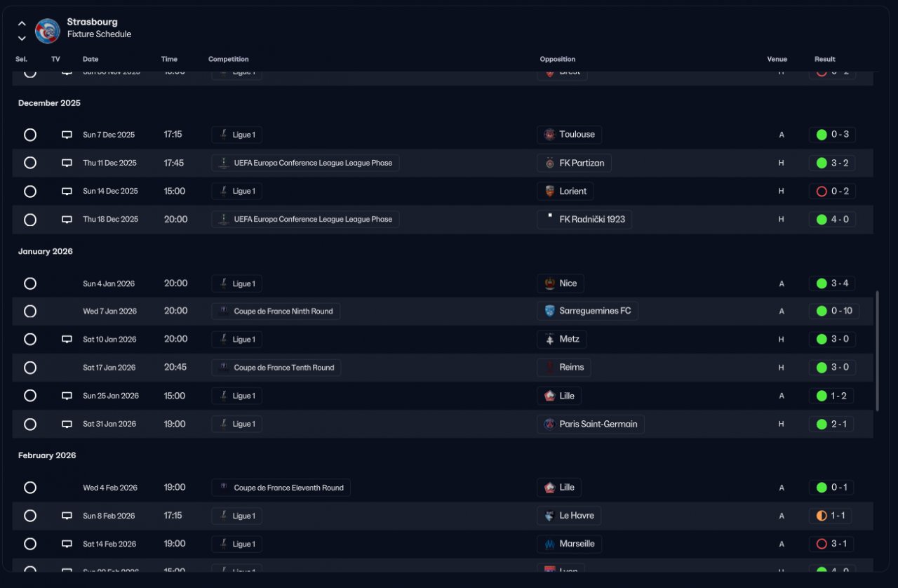Open the Coupe de France Ninth Round link
The height and width of the screenshot is (588, 898).
point(283,311)
